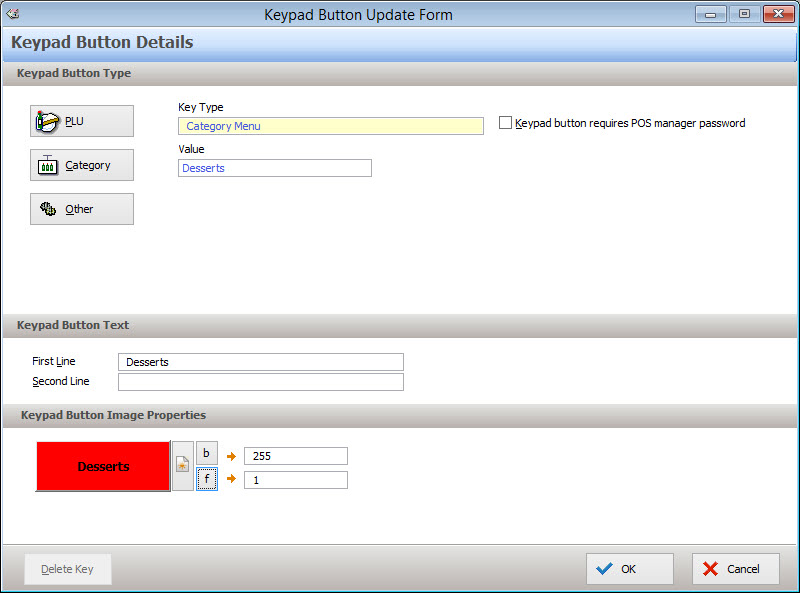Click the Delete Key button
The width and height of the screenshot is (800, 593).
pyautogui.click(x=67, y=568)
